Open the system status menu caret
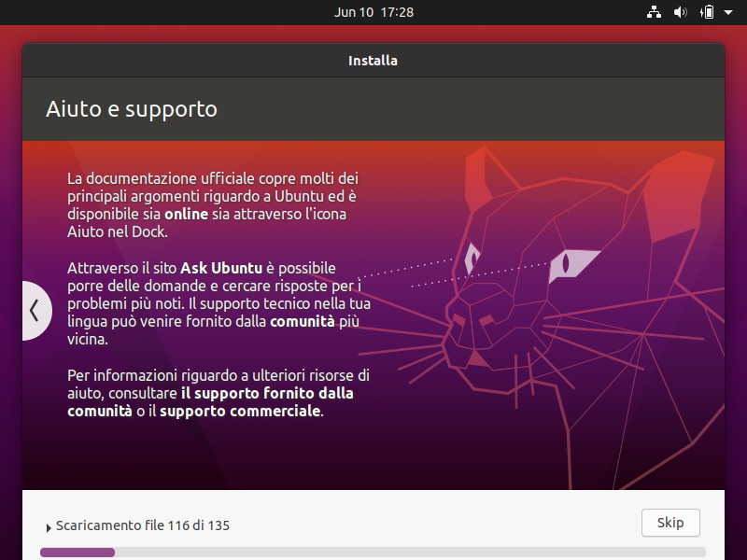 click(x=727, y=12)
